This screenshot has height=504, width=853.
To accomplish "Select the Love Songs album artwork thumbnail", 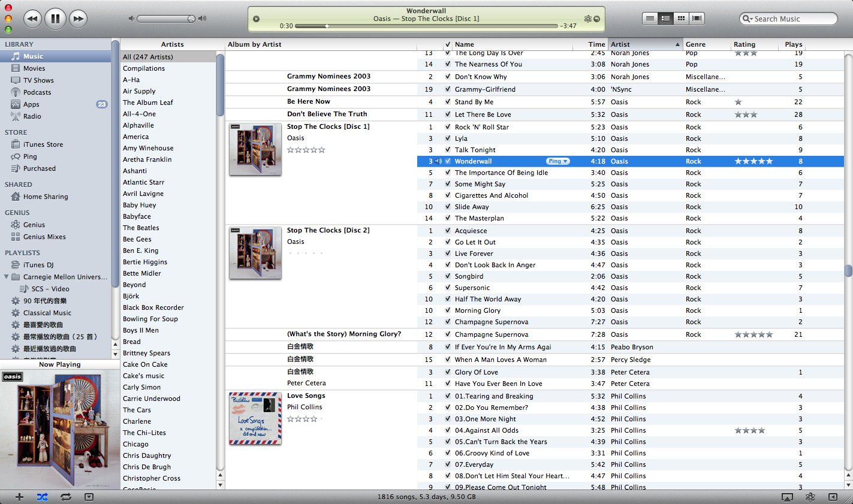I will click(x=255, y=418).
